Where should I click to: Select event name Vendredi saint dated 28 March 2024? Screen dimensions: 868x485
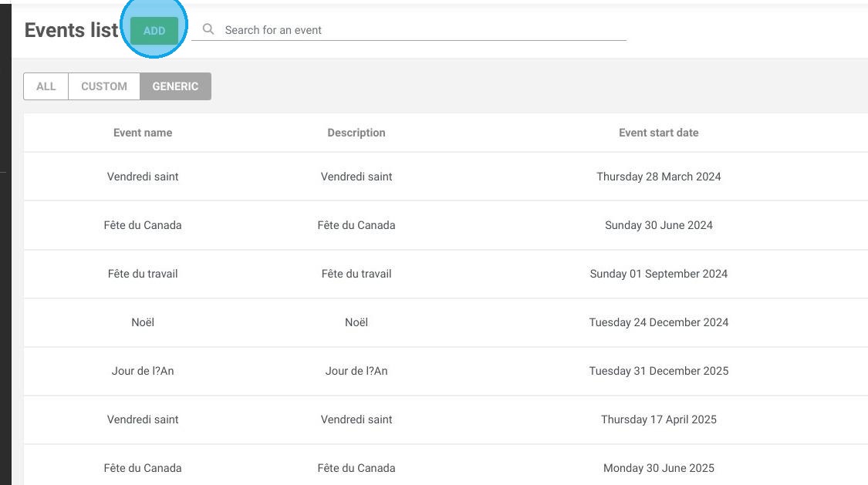[143, 177]
